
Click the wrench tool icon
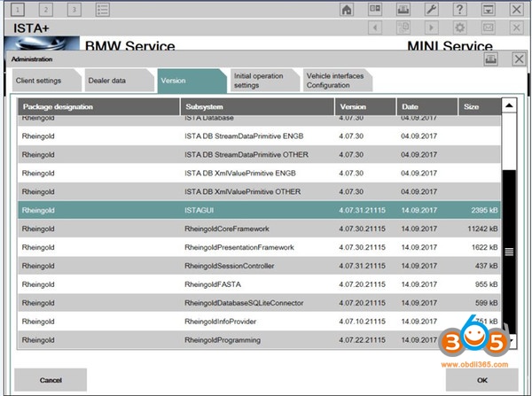click(431, 9)
